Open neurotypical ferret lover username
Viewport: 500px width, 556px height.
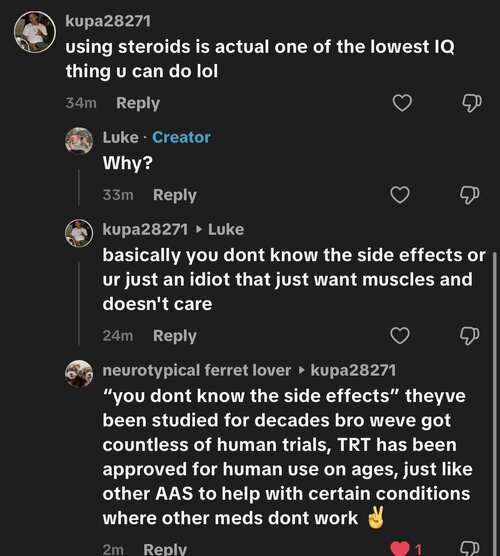pos(197,370)
